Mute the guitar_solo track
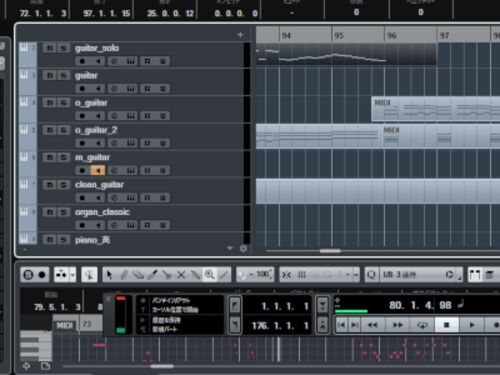Image resolution: width=500 pixels, height=375 pixels. 49,48
